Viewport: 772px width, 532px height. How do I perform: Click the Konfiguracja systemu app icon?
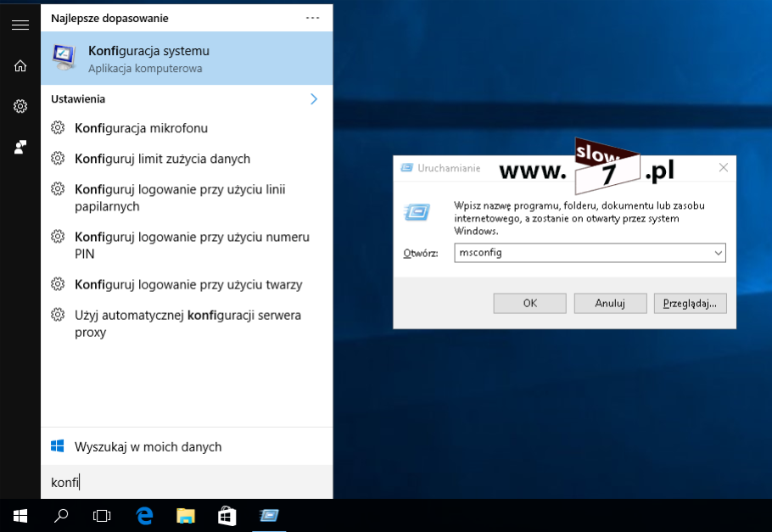pos(64,59)
